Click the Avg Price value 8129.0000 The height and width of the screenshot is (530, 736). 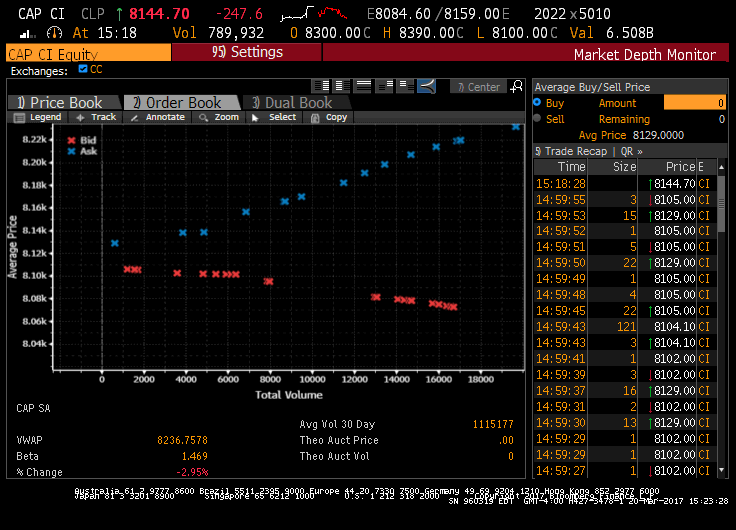pyautogui.click(x=658, y=135)
